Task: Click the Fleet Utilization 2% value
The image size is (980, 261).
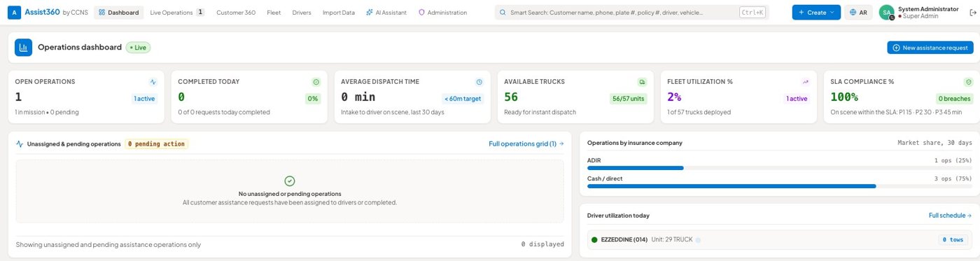Action: click(x=674, y=97)
